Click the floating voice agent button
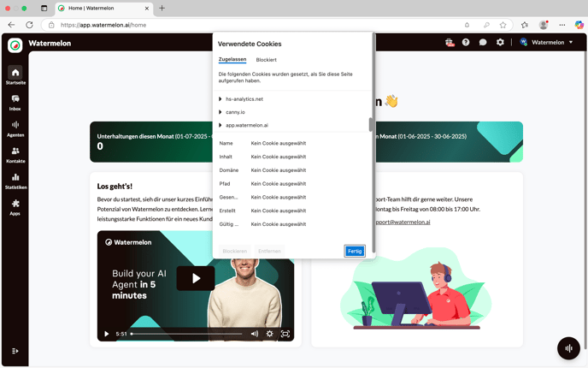The width and height of the screenshot is (588, 368). tap(568, 348)
